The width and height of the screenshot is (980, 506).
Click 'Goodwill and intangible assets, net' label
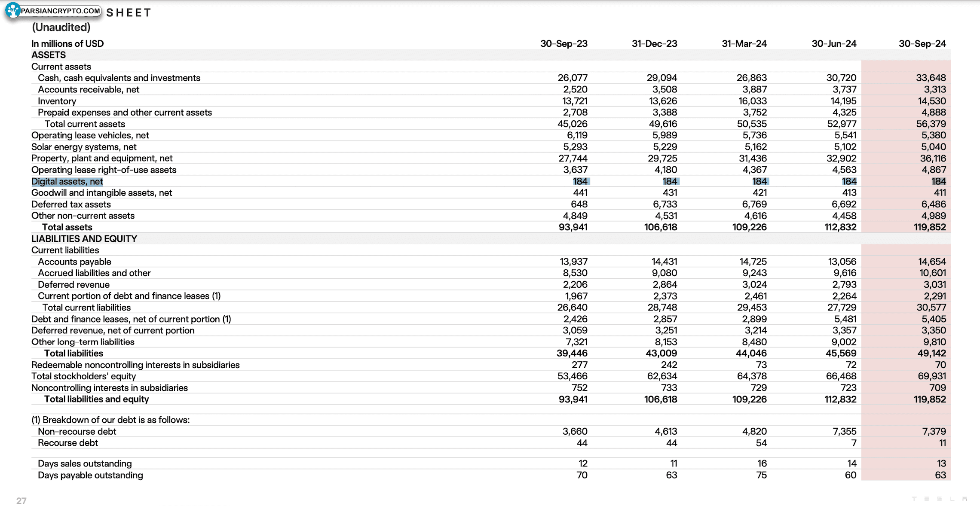coord(101,192)
